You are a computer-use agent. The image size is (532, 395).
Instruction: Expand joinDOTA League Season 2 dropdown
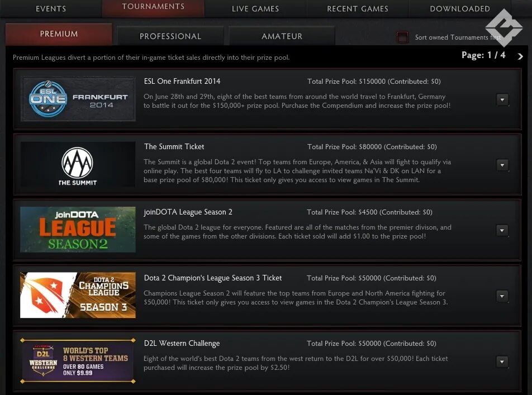click(502, 230)
